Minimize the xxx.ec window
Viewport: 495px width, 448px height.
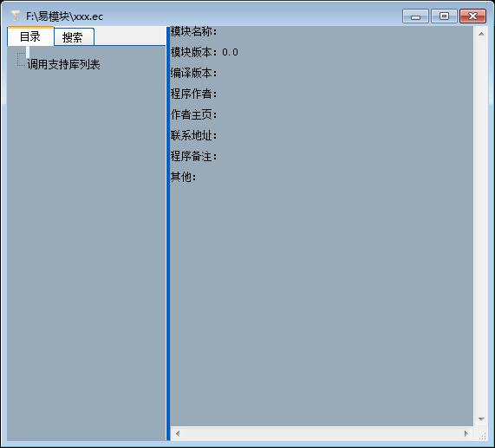[415, 16]
